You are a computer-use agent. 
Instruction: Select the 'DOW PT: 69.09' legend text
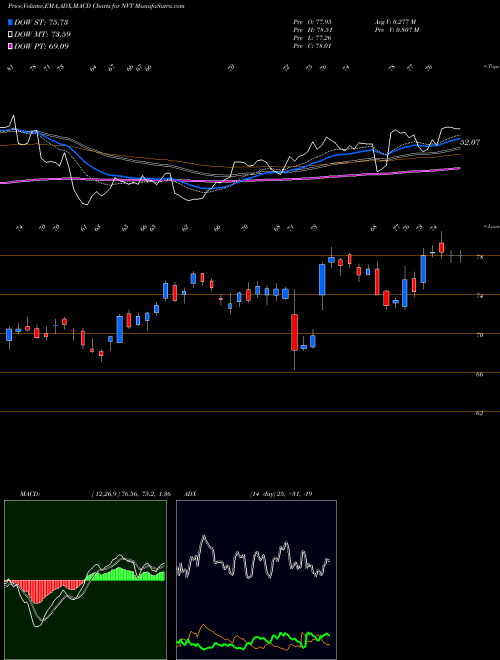click(x=42, y=46)
